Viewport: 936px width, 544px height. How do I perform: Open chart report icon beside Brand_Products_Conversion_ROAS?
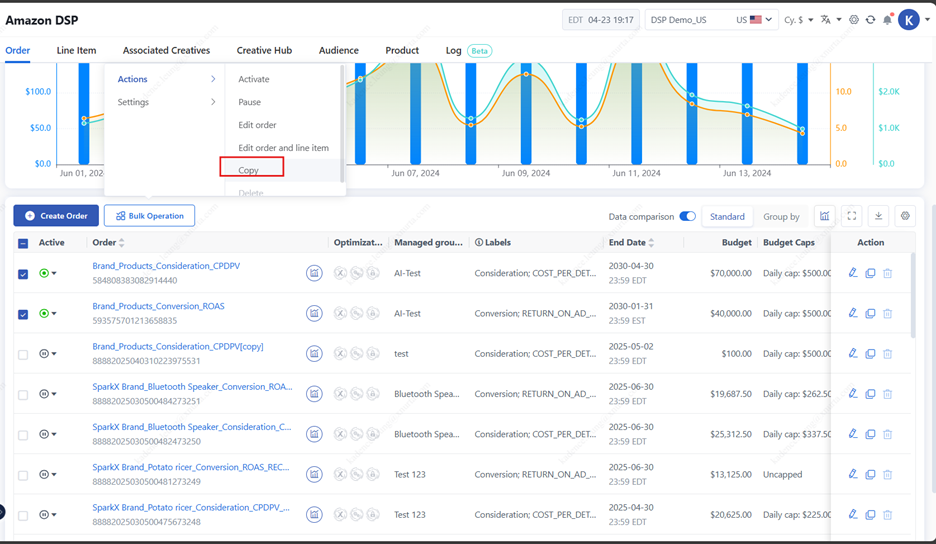(x=314, y=313)
